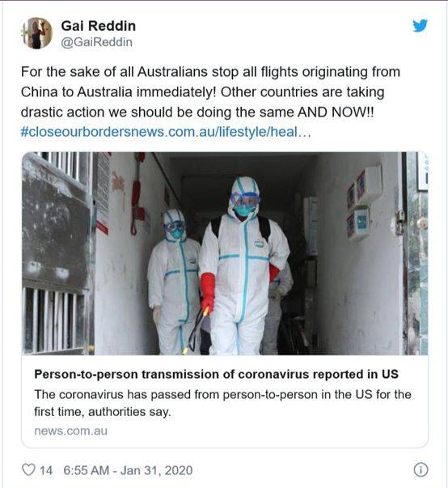This screenshot has height=488, width=448.
Task: Open Gai Reddin's profile avatar
Action: click(x=36, y=33)
